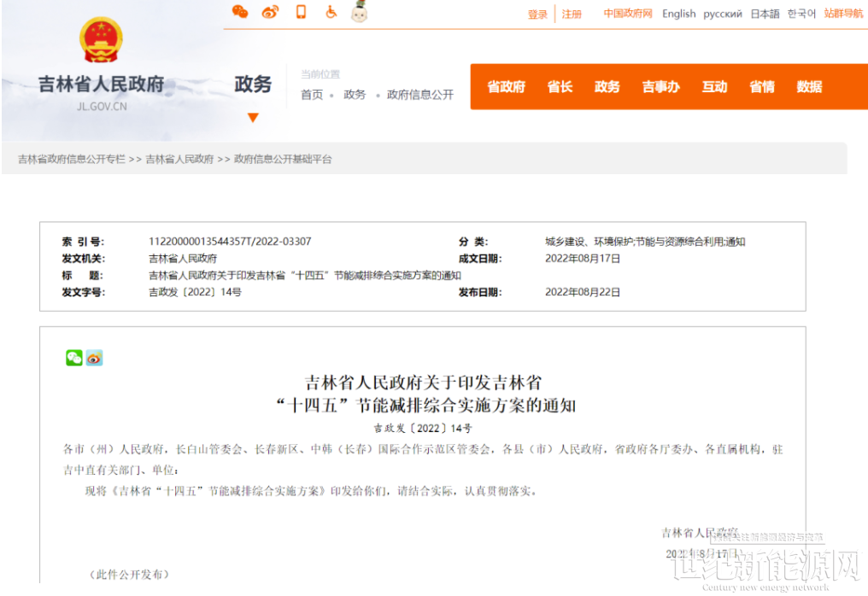Open the cartoon mascot assistant icon
Screen dimensions: 868x596
[x=360, y=11]
